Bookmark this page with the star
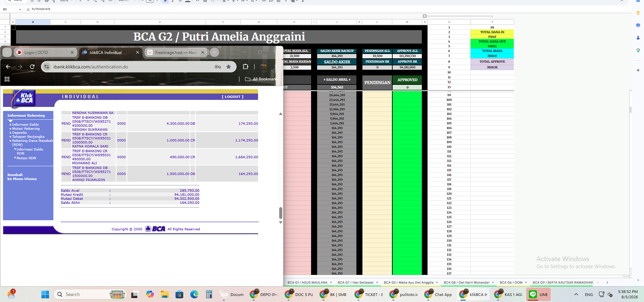 tap(229, 67)
